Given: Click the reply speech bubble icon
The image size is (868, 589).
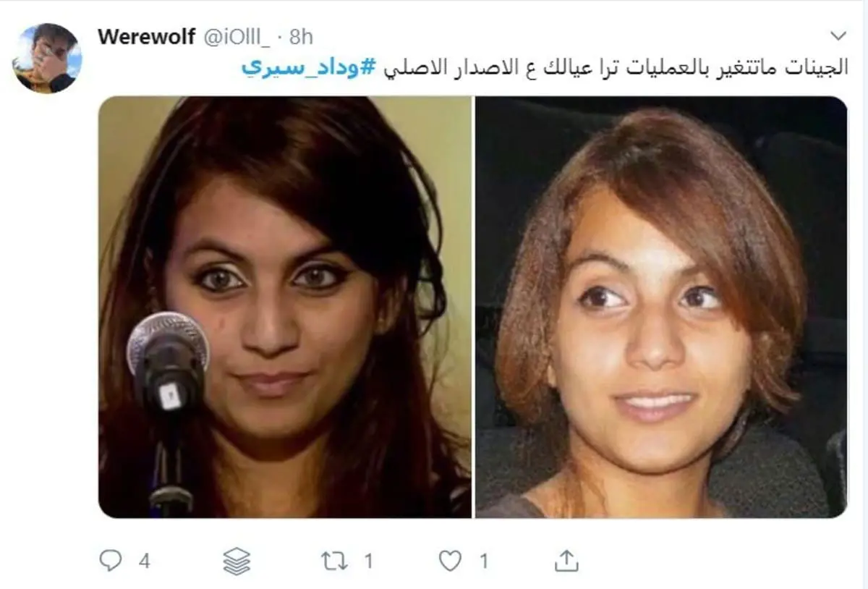Looking at the screenshot, I should point(111,560).
